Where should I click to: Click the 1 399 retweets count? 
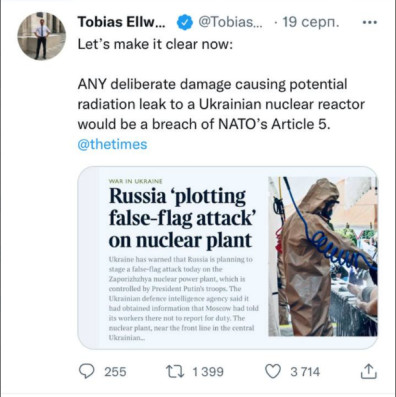[208, 372]
